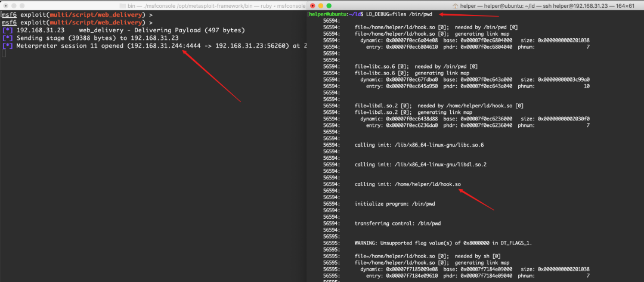Click entry value 0x00007f0ec6236da0
This screenshot has width=644, height=282.
coord(413,126)
